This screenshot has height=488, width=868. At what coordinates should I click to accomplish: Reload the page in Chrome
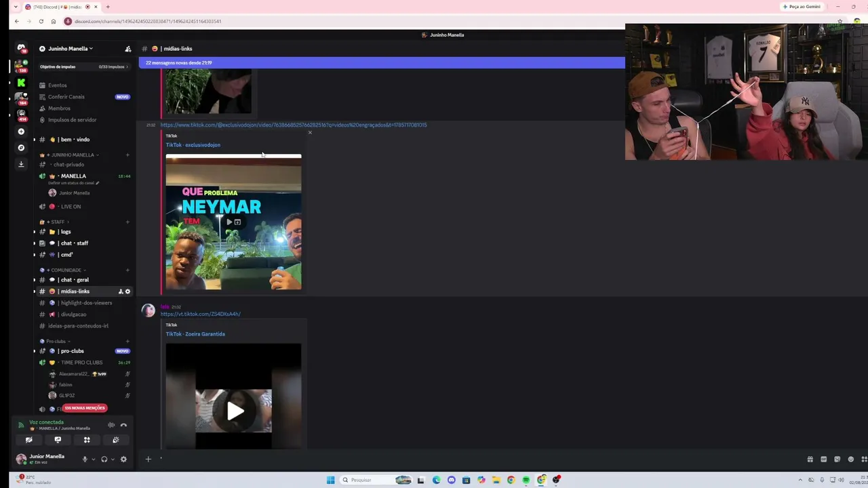pyautogui.click(x=41, y=21)
